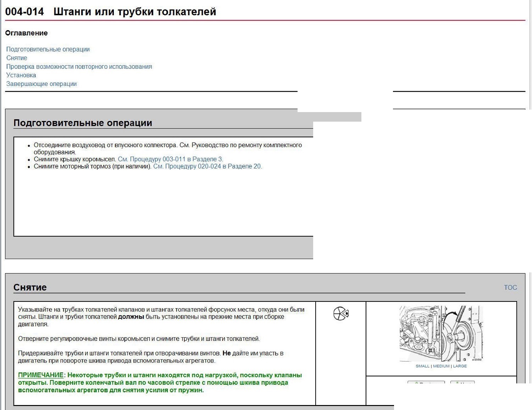Viewport: 532px width, 410px height.
Task: Click the 'Оглавление' heading
Action: [26, 33]
